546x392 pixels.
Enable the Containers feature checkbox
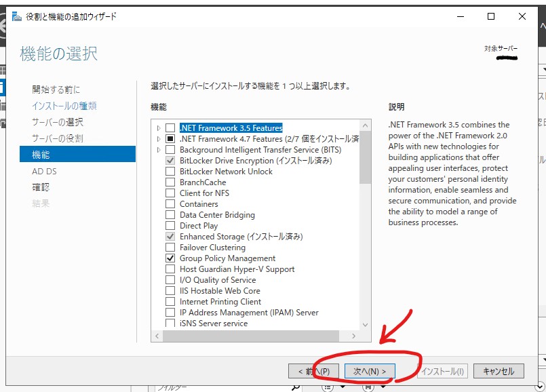tap(170, 203)
